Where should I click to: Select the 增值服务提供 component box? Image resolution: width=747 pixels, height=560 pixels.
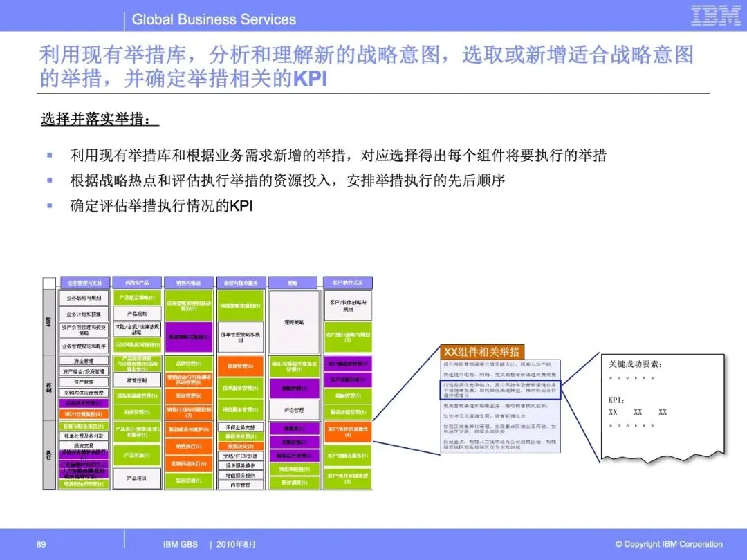241,475
